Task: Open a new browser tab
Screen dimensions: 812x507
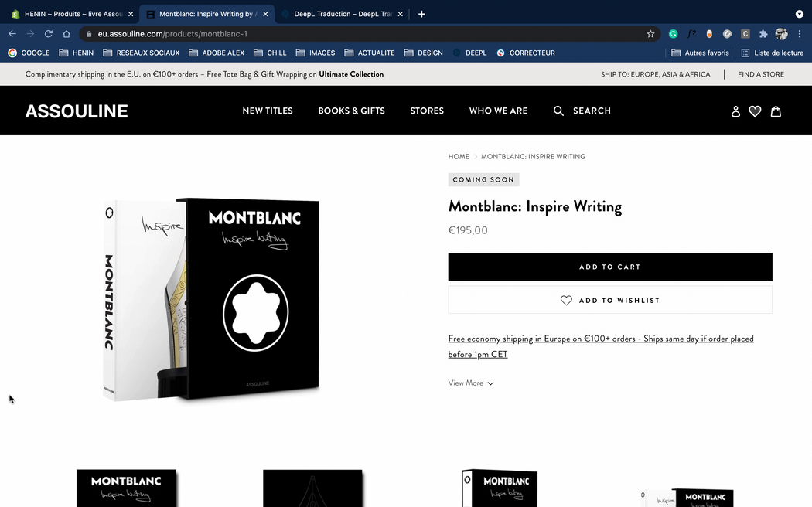Action: [x=421, y=14]
